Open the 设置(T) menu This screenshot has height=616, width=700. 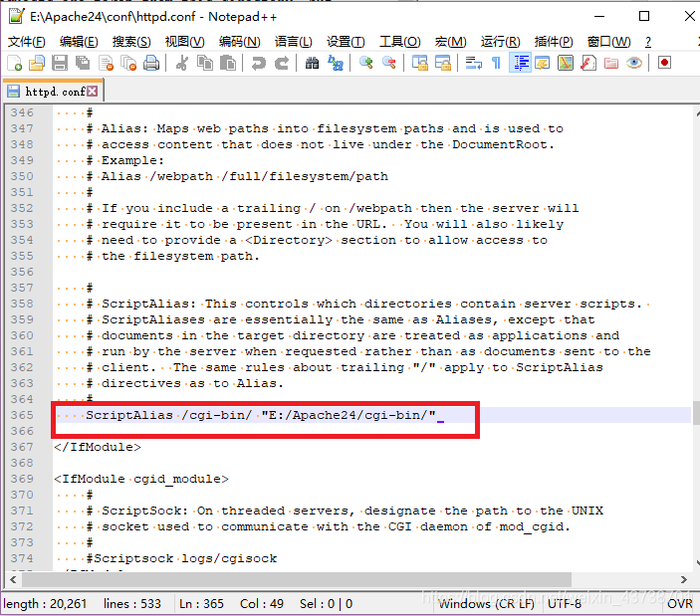pos(346,42)
